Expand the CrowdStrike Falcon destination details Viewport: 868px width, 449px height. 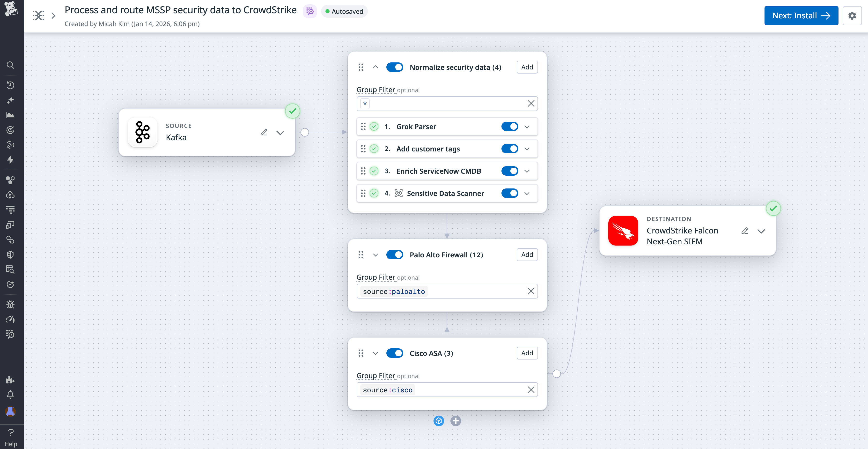(x=762, y=231)
